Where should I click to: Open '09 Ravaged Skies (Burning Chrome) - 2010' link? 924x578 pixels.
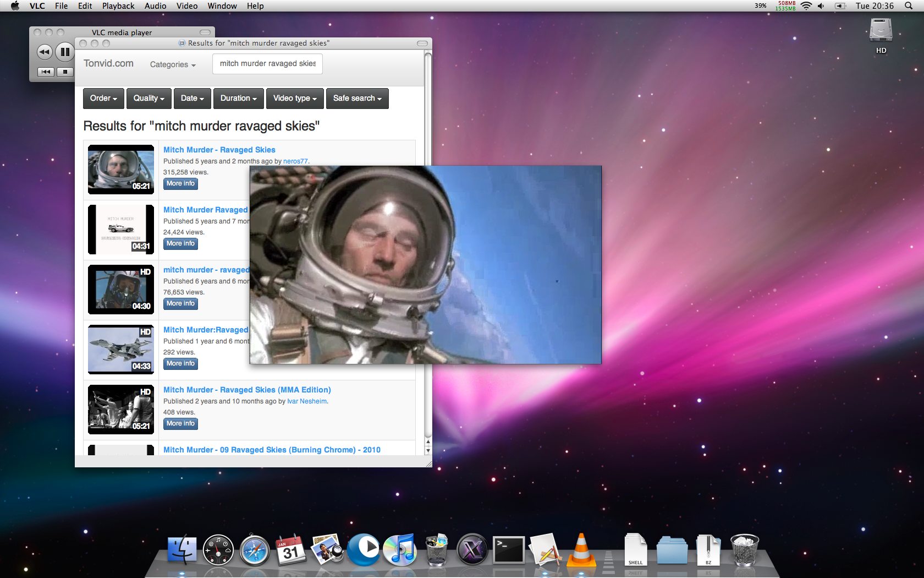272,450
